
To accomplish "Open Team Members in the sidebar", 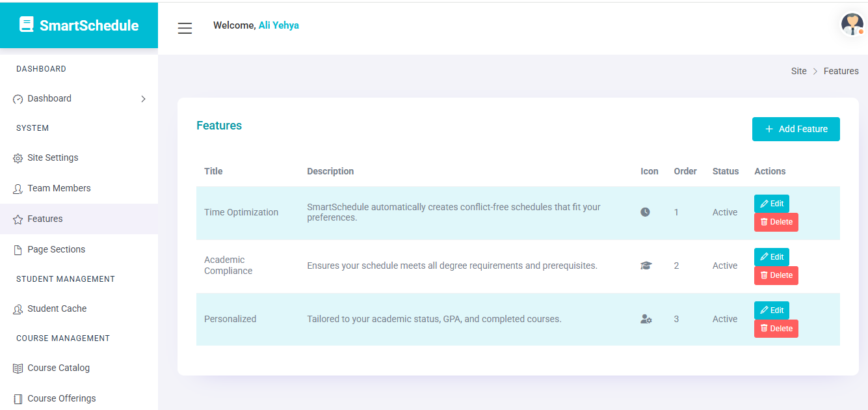I will [59, 188].
